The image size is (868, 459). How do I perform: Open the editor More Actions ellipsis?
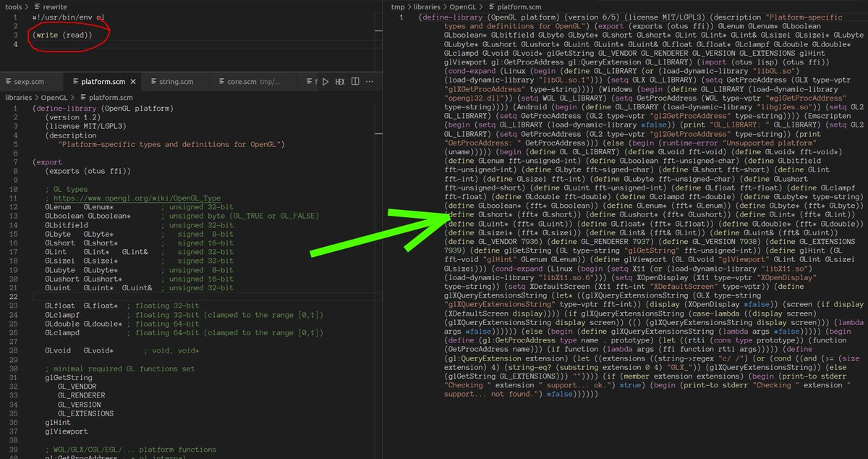(370, 82)
